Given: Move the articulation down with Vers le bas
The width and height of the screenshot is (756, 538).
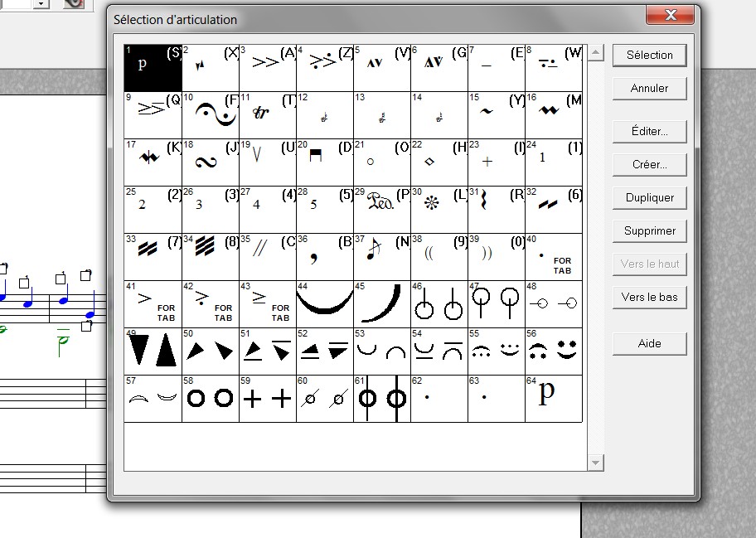Looking at the screenshot, I should click(649, 297).
